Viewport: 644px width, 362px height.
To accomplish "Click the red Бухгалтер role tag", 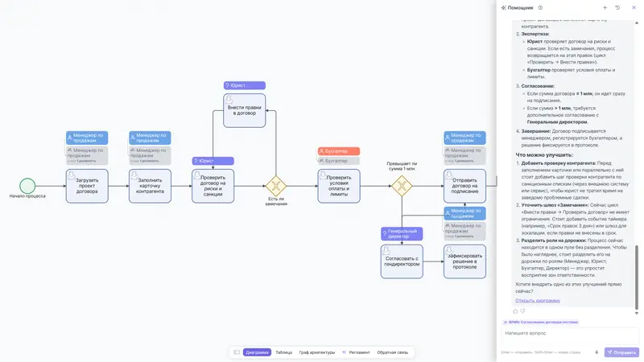I will [x=339, y=151].
